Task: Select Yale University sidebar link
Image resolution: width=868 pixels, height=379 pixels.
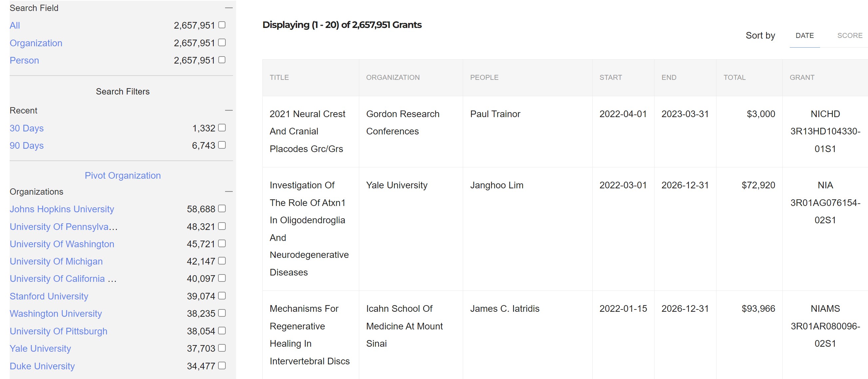Action: (x=40, y=348)
